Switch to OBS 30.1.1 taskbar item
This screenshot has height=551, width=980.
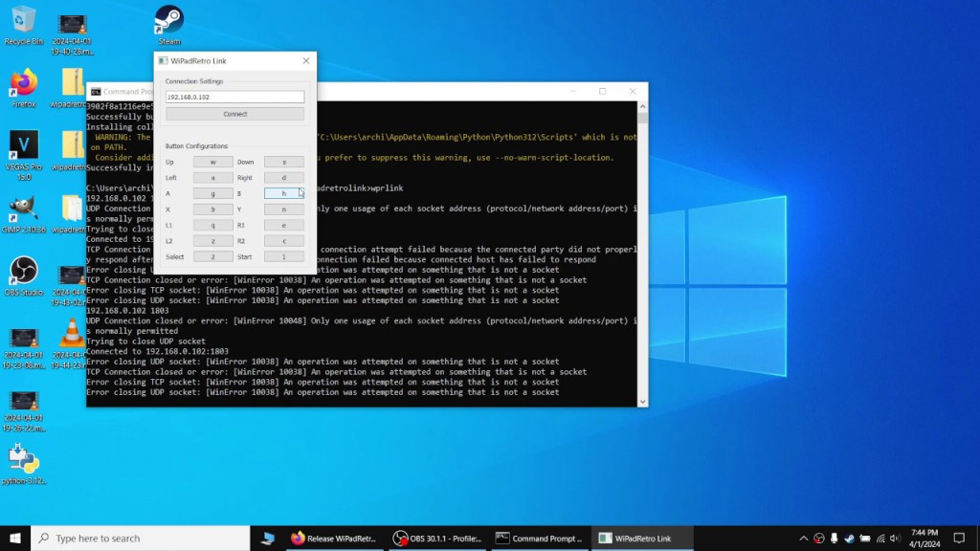tap(438, 539)
